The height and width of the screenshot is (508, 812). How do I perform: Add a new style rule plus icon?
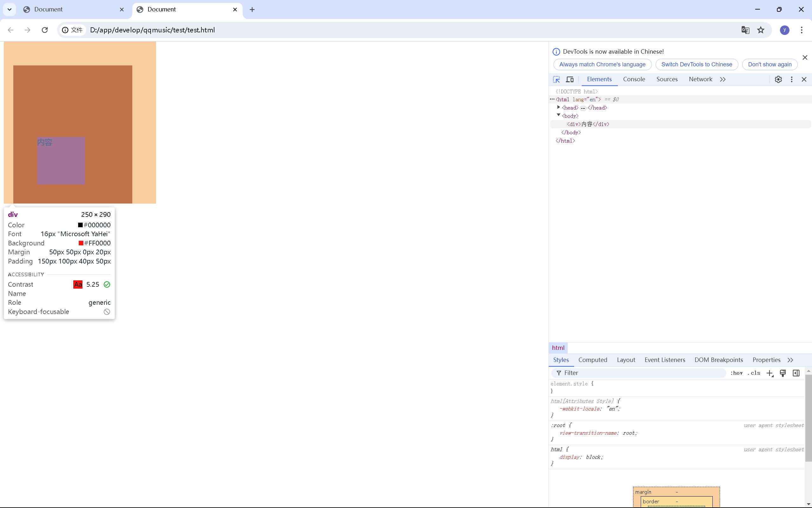pos(770,373)
